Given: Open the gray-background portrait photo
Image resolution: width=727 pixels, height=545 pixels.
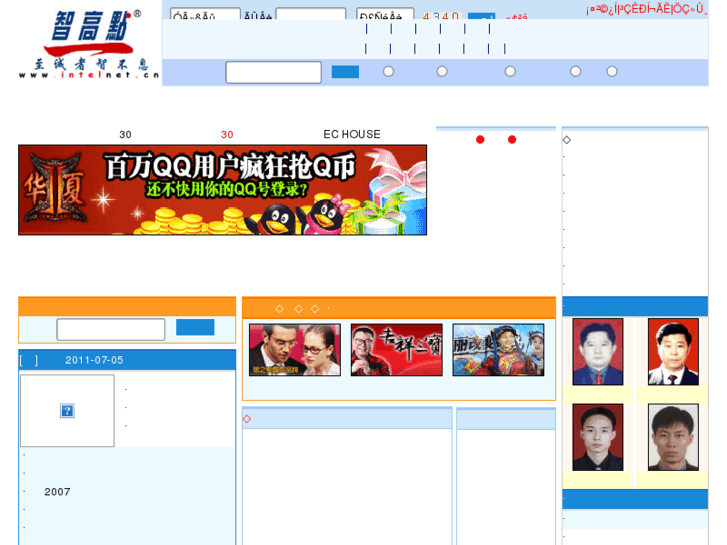Looking at the screenshot, I should coord(673,437).
